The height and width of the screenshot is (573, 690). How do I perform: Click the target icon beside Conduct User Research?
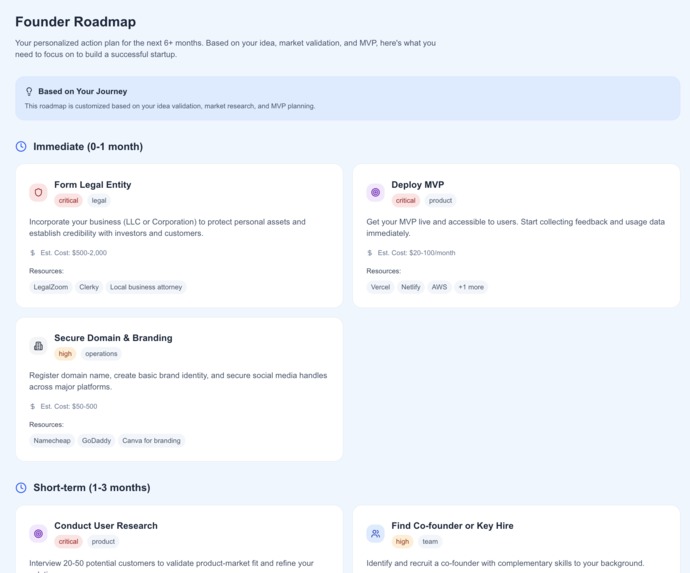(x=38, y=533)
